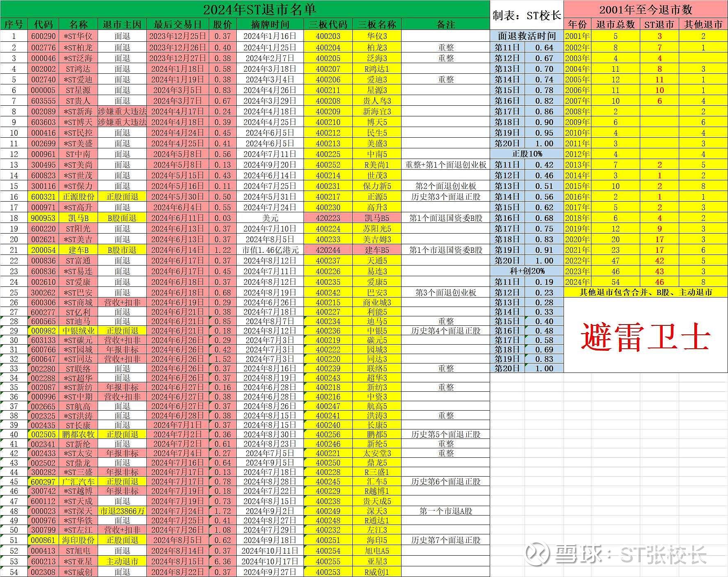Select 三板代码 cell 420244
The width and height of the screenshot is (728, 577).
pos(328,250)
